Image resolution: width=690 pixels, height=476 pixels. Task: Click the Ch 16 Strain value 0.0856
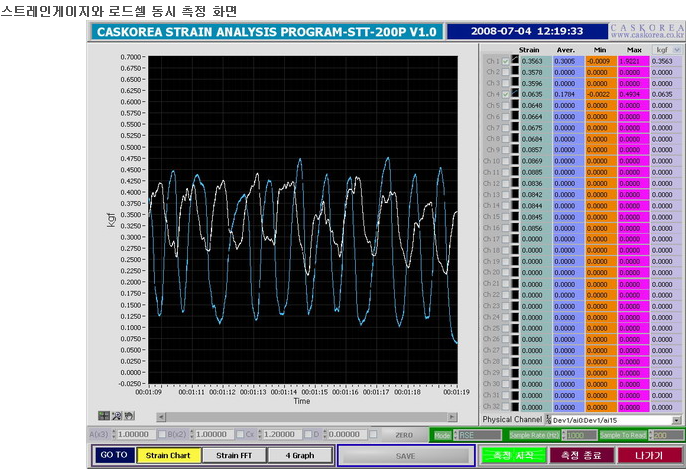click(536, 228)
